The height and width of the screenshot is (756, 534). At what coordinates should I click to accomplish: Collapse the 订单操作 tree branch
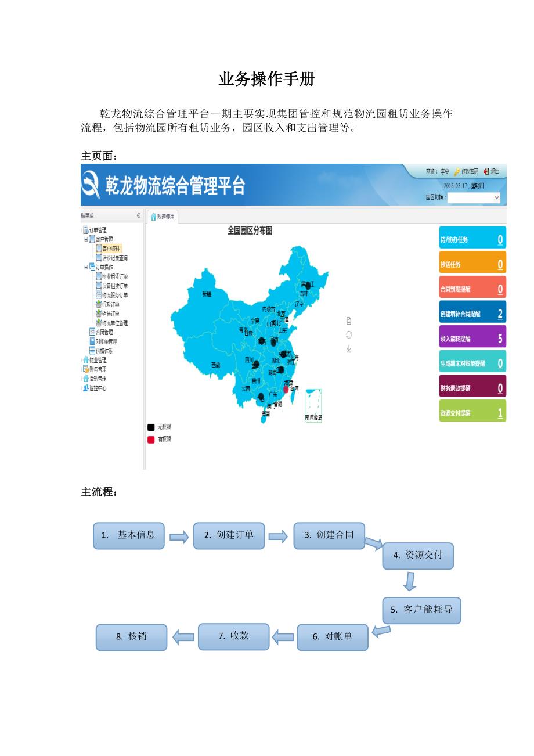86,267
